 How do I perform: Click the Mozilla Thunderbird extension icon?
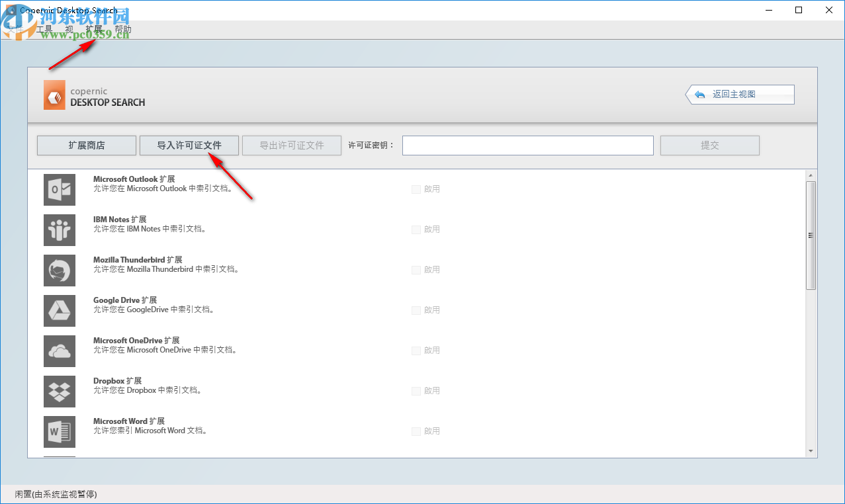[x=59, y=270]
